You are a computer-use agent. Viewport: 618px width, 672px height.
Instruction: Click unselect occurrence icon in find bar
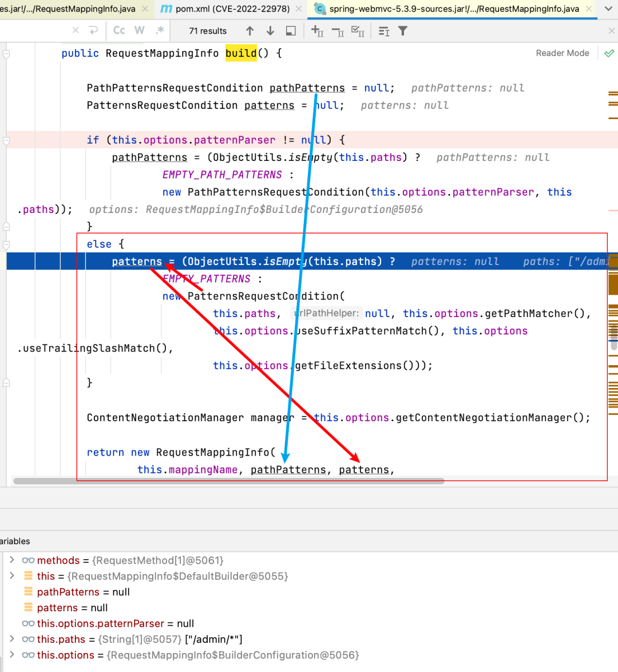point(338,31)
